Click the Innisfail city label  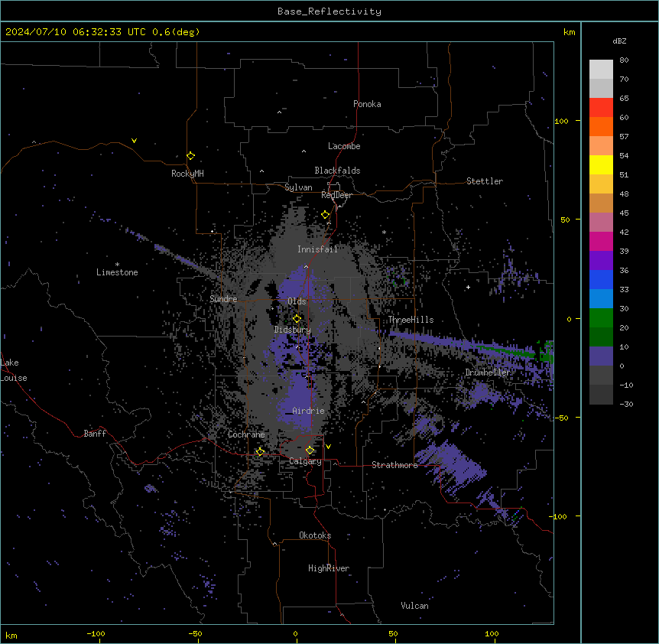(x=317, y=249)
